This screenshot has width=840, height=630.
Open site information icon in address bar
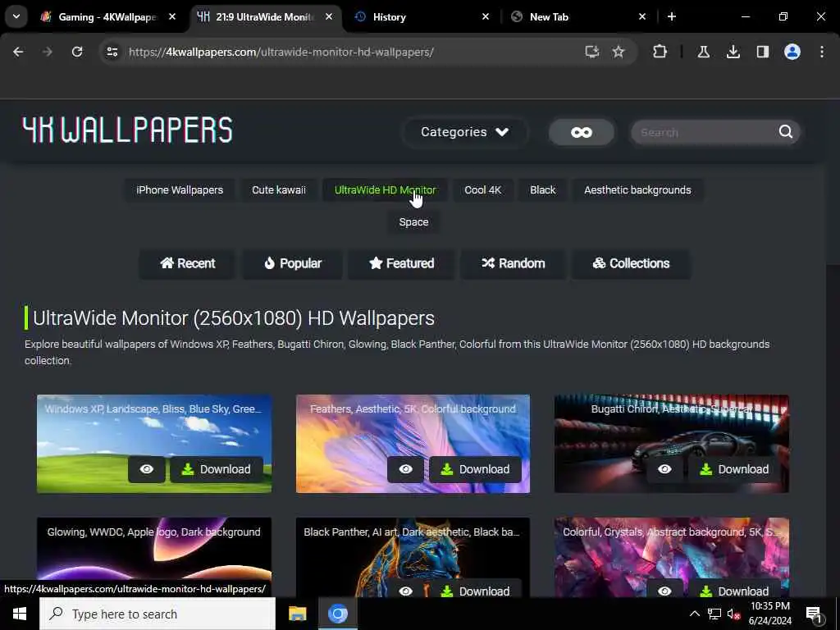click(x=112, y=52)
